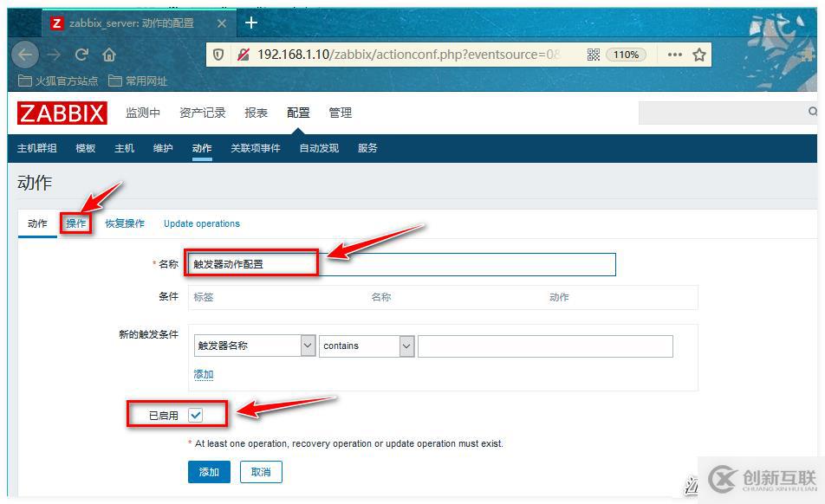Open the 火狐官方站点 bookmarks folder
The image size is (825, 504).
pyautogui.click(x=58, y=81)
